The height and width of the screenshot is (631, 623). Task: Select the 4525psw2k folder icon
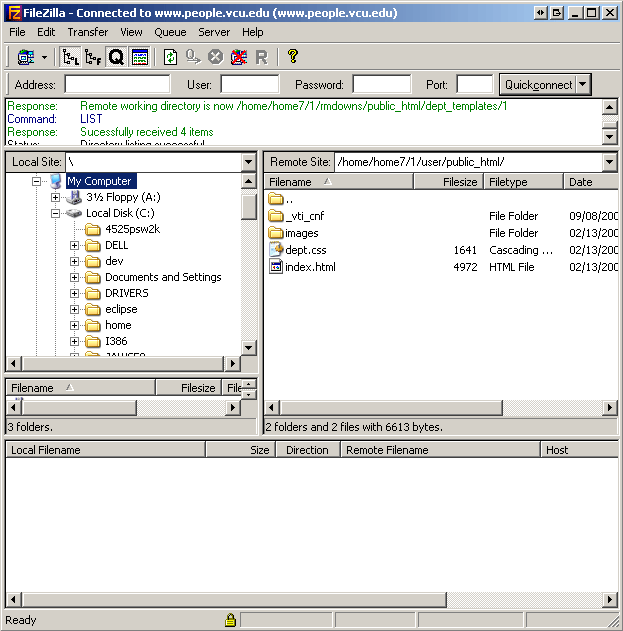pos(93,229)
